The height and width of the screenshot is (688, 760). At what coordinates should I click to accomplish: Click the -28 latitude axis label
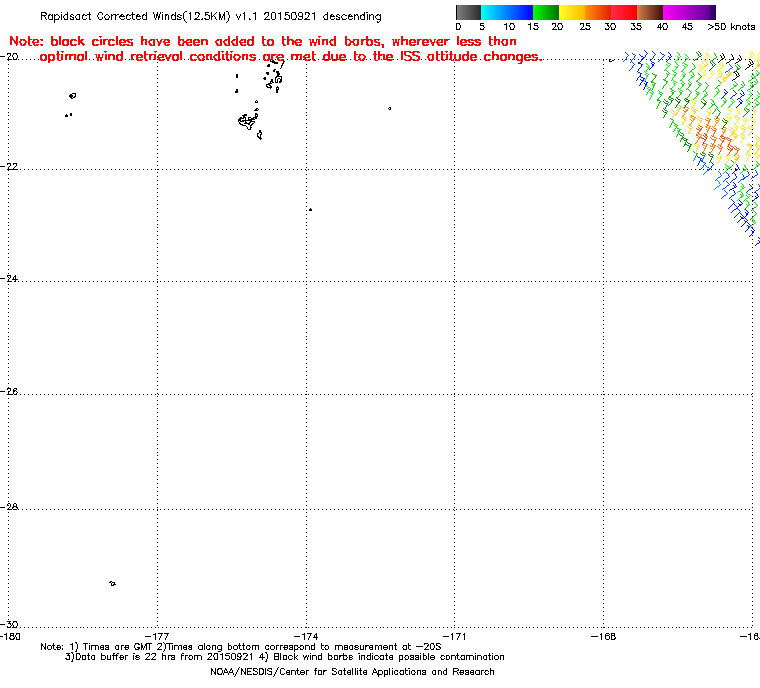click(x=9, y=507)
